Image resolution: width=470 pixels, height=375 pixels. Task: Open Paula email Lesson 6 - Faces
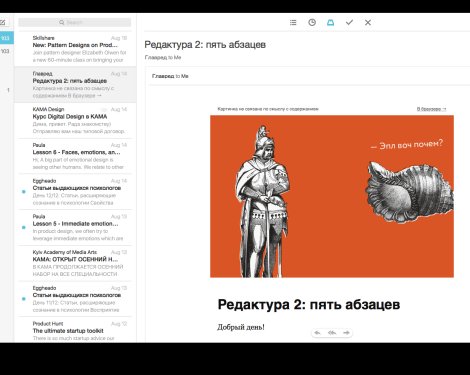click(x=75, y=156)
